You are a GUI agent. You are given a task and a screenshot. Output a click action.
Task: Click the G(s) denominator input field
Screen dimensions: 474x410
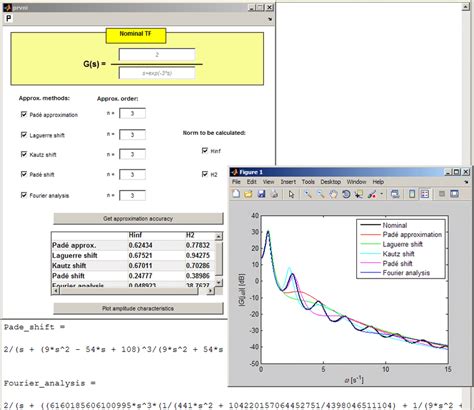coord(157,73)
